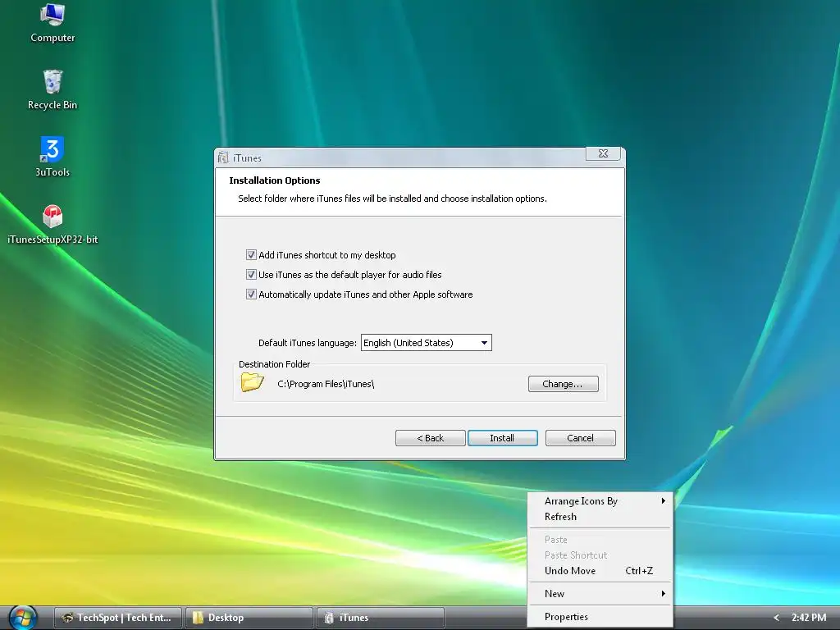Open Properties from the context menu
840x630 pixels.
[x=600, y=617]
